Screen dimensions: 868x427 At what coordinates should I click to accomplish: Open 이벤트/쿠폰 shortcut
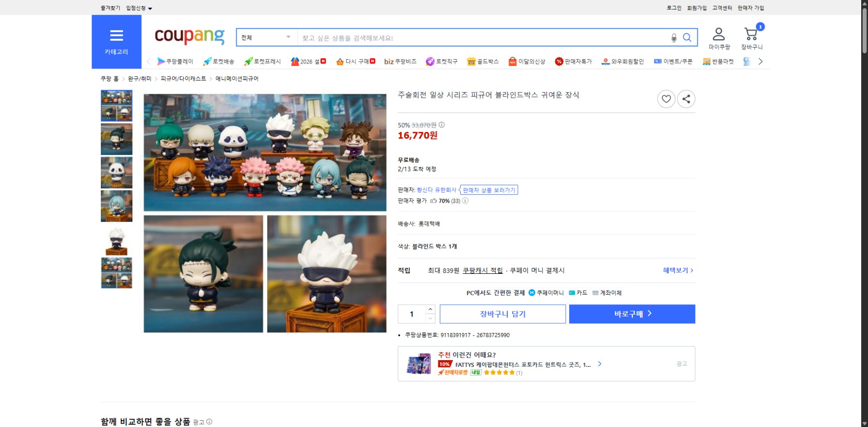coord(673,62)
